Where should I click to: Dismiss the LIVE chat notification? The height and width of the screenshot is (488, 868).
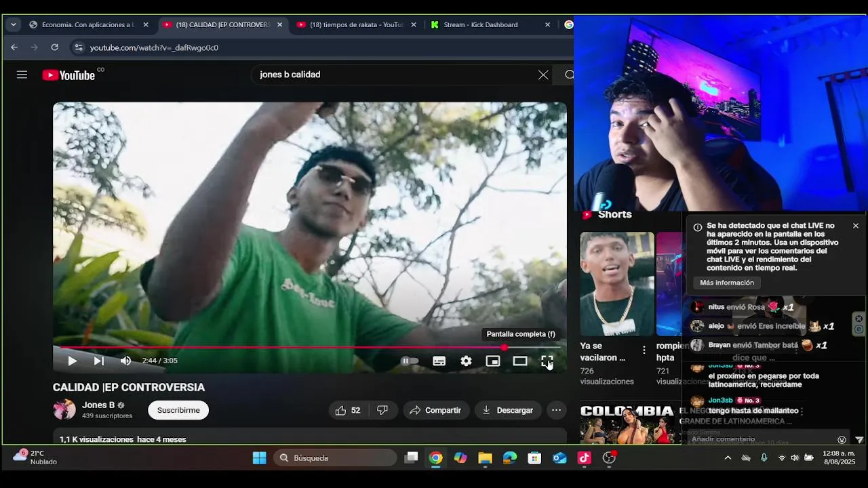pos(856,226)
